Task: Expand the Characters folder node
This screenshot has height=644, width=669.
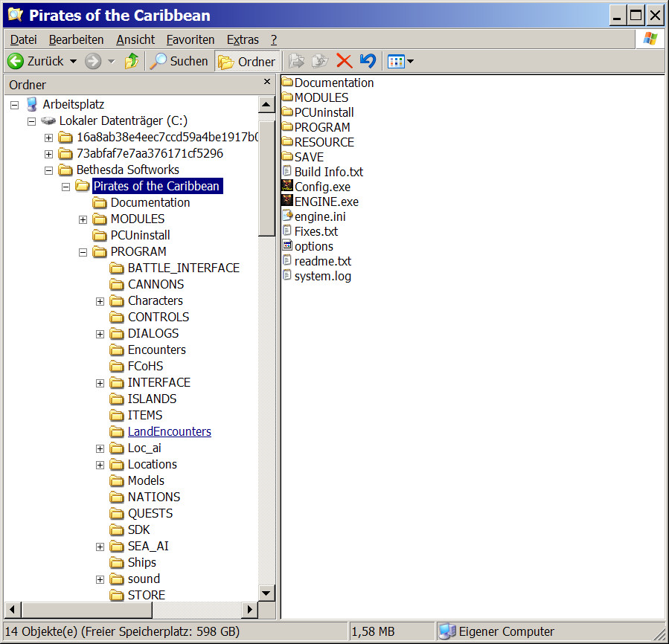Action: point(100,301)
